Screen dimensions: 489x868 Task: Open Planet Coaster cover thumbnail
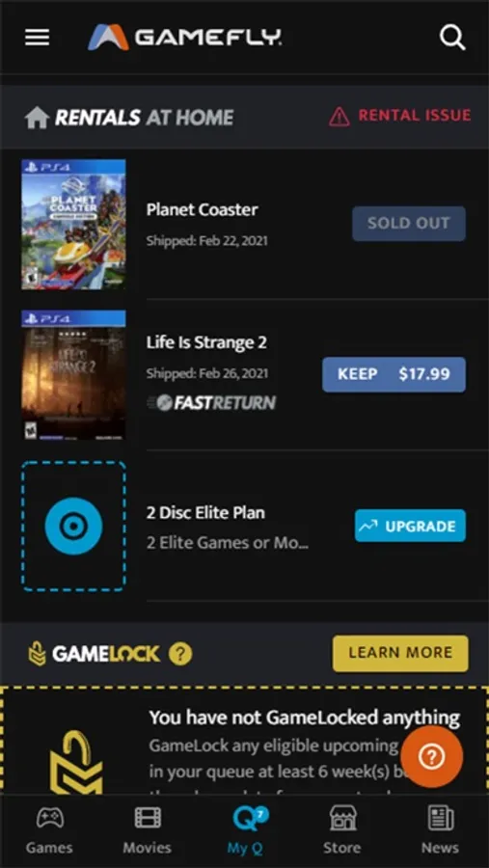point(73,224)
